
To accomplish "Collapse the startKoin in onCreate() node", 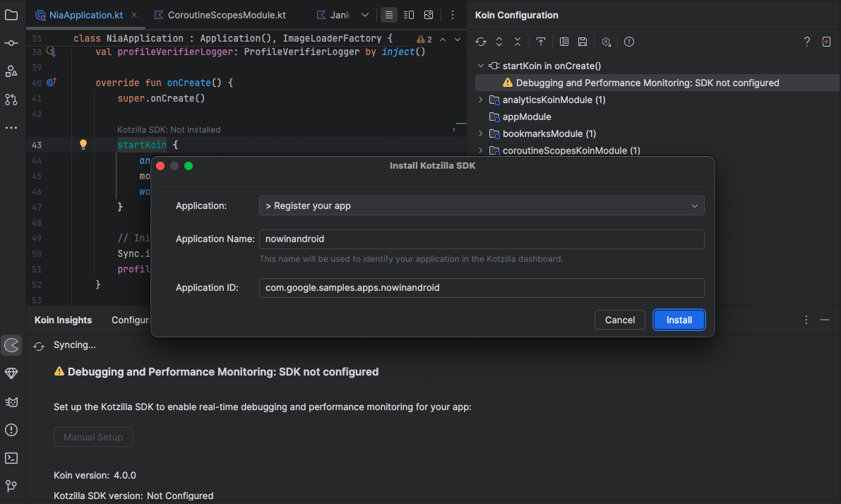I will tap(481, 66).
